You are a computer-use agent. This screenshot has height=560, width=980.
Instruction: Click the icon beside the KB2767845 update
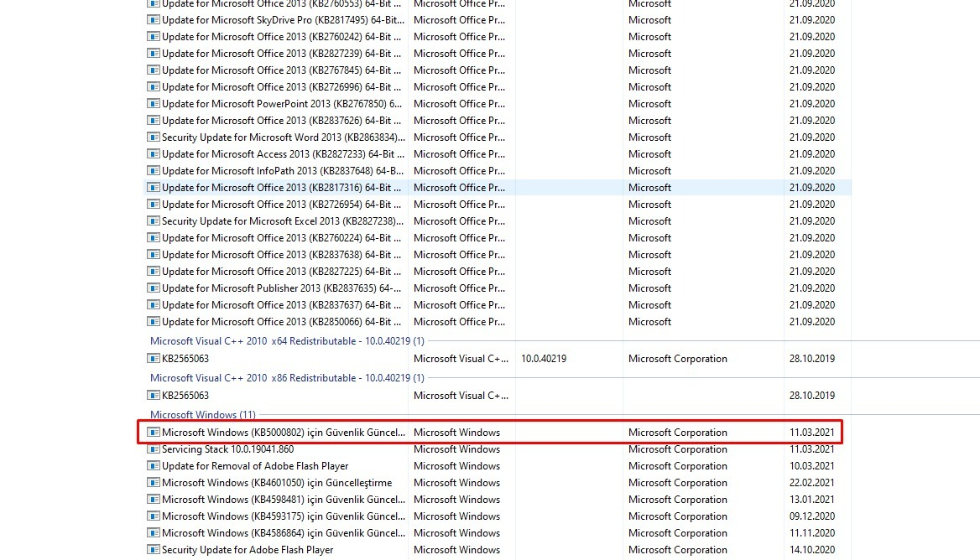click(153, 70)
